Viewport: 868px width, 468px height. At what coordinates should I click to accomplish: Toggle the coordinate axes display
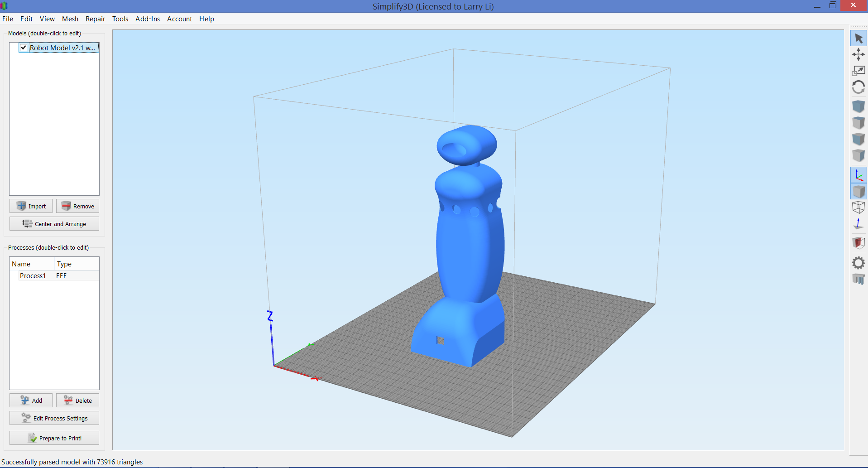coord(858,175)
